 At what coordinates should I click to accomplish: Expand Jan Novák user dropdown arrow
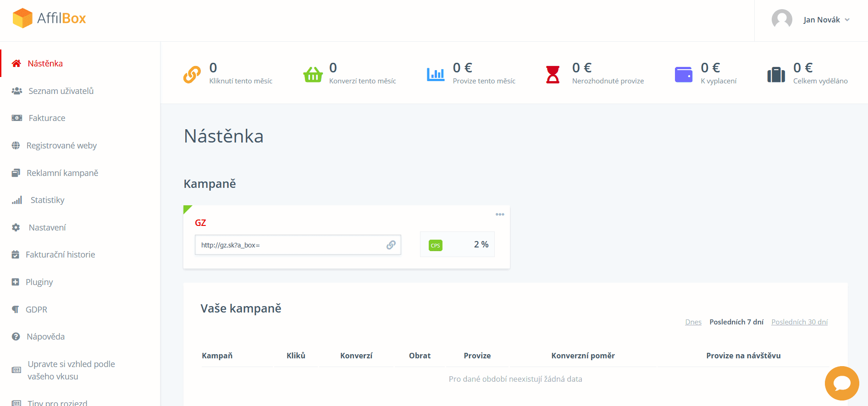[x=847, y=20]
